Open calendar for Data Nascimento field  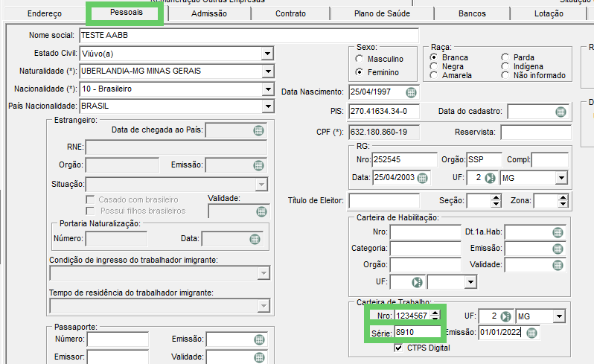pos(411,92)
